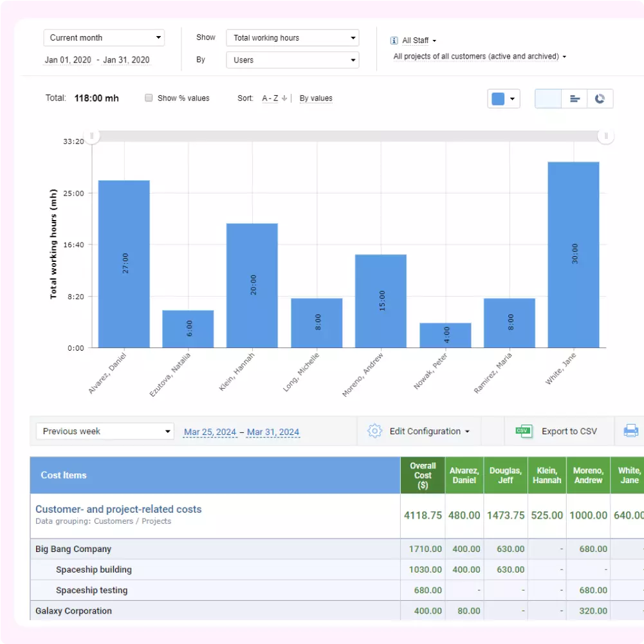Select the Spaceship building row

336,569
